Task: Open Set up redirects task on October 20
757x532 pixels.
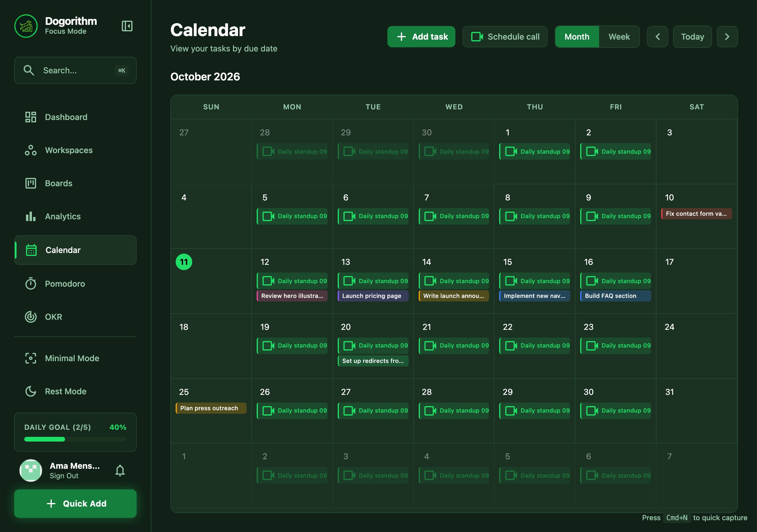Action: (x=373, y=361)
